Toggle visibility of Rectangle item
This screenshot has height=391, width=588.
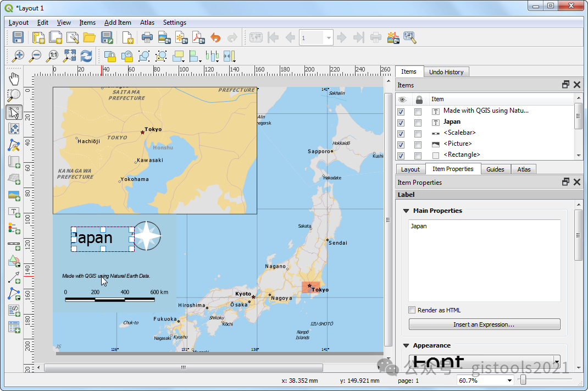(401, 155)
